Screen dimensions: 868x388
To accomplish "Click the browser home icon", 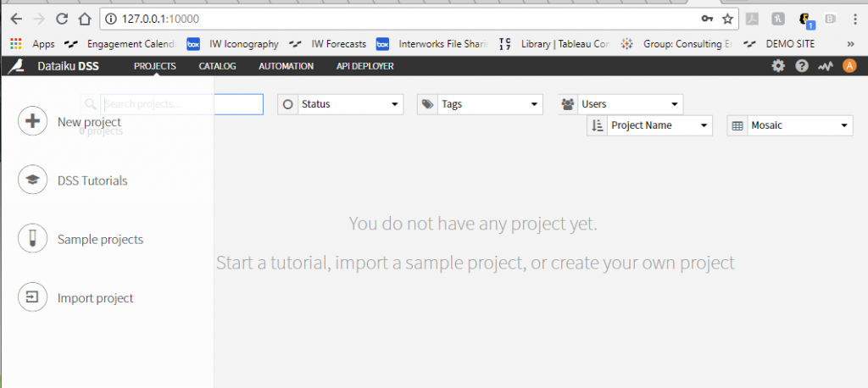I will click(x=85, y=19).
